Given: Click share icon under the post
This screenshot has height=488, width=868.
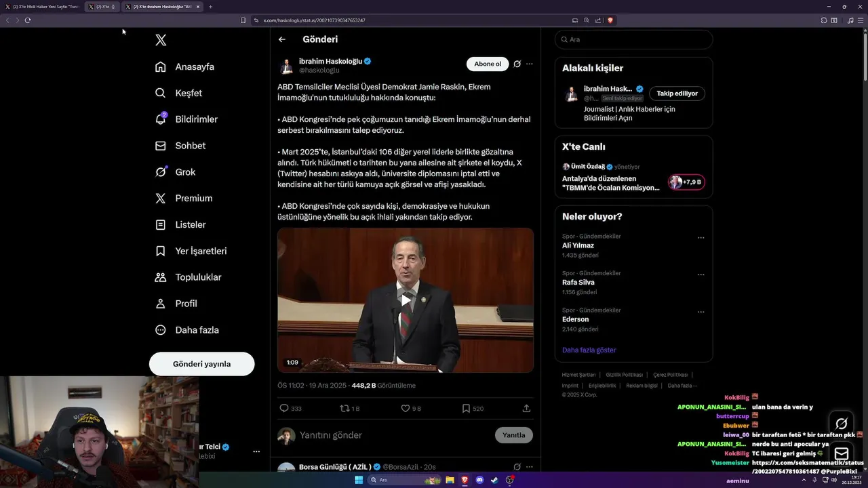Looking at the screenshot, I should coord(526,408).
